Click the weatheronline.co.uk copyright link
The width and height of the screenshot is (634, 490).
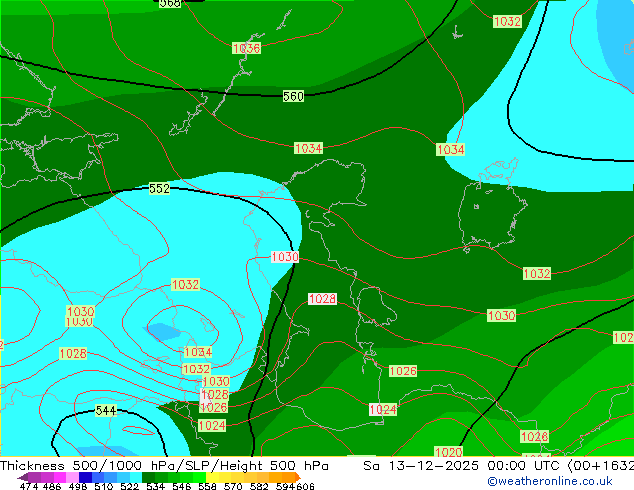pos(550,481)
